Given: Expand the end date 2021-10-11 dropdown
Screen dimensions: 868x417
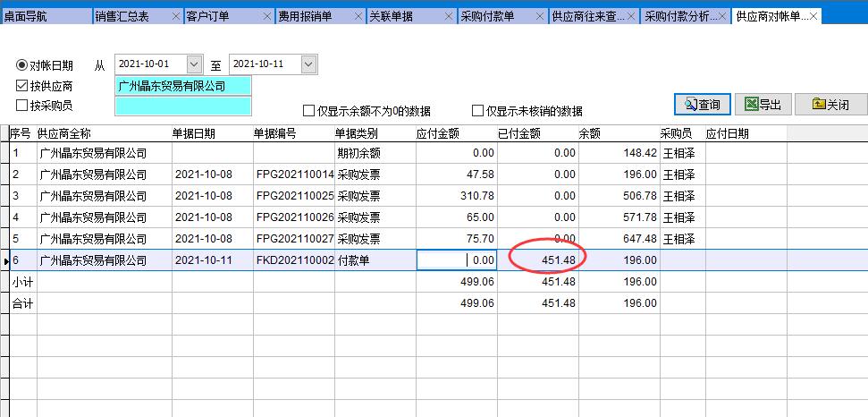Looking at the screenshot, I should (x=308, y=64).
